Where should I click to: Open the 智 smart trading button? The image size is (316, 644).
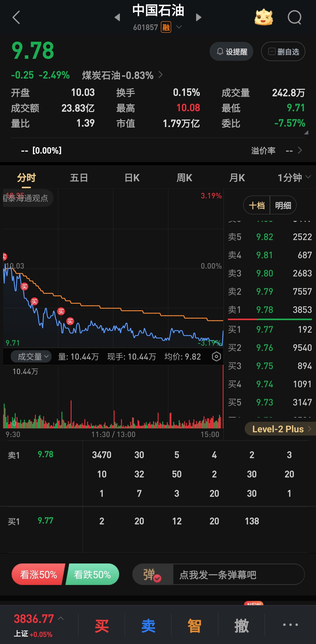click(x=194, y=626)
